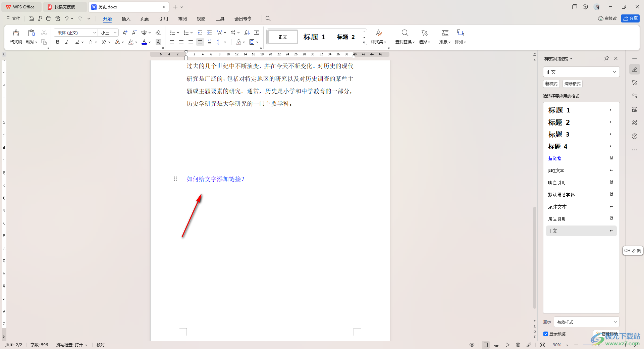Click the Format Painter icon
This screenshot has width=644, height=349.
16,33
